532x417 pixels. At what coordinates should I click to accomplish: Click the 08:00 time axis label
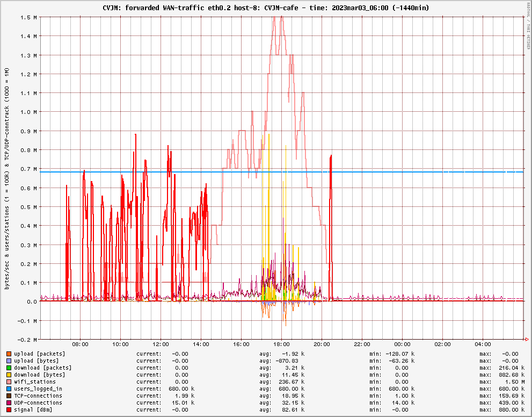pyautogui.click(x=81, y=344)
